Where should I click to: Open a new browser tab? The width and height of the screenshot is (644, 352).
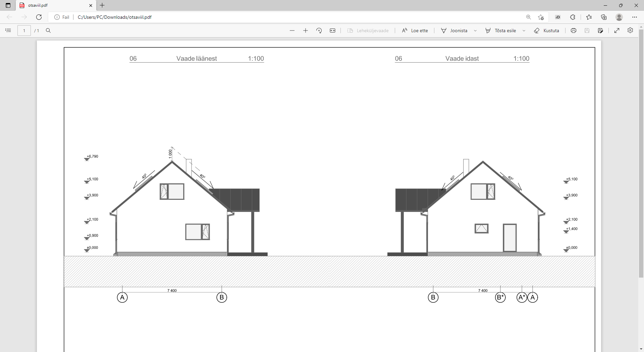[102, 5]
